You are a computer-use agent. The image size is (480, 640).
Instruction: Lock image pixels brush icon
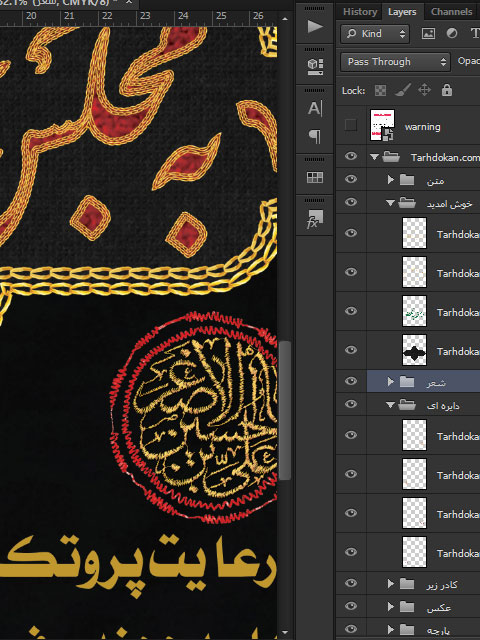[x=402, y=90]
